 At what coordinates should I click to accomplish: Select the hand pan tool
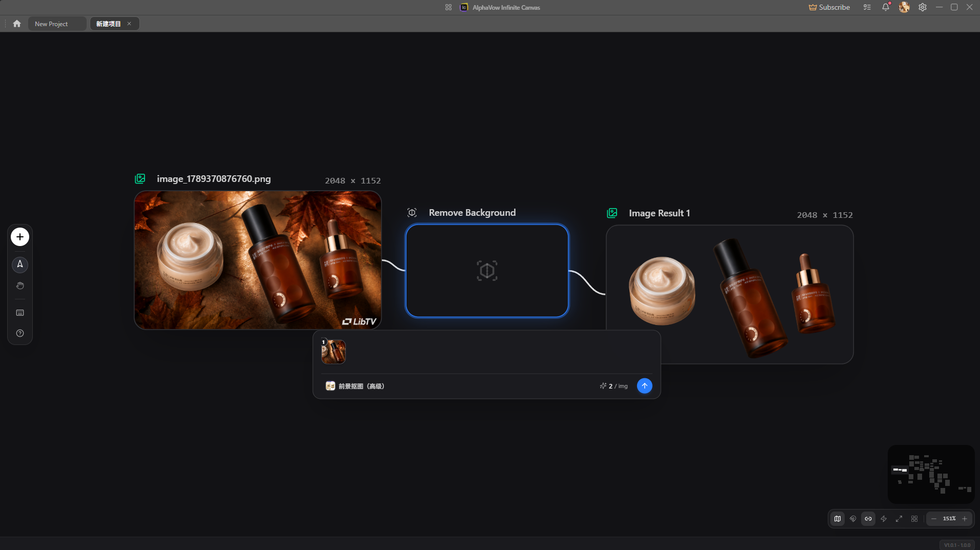(20, 286)
